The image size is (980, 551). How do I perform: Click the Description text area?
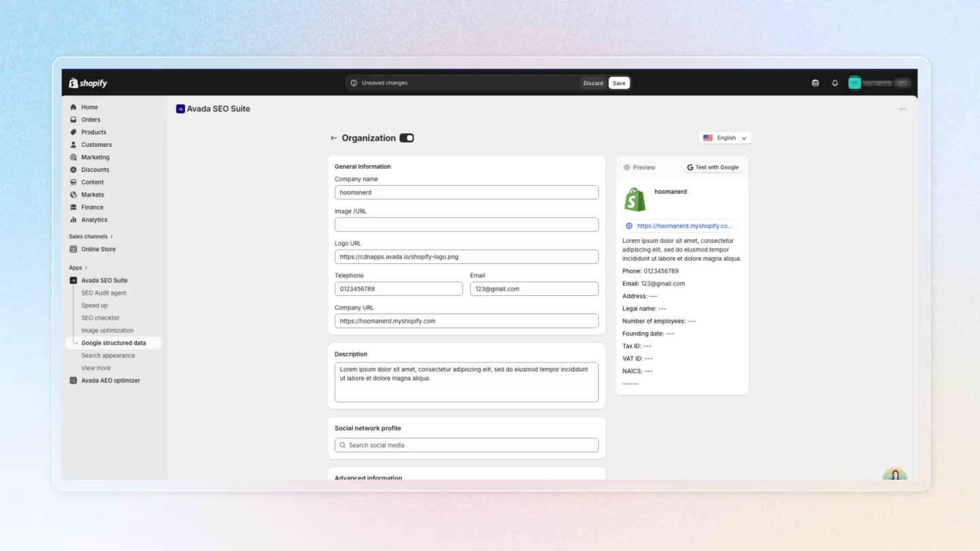[466, 382]
